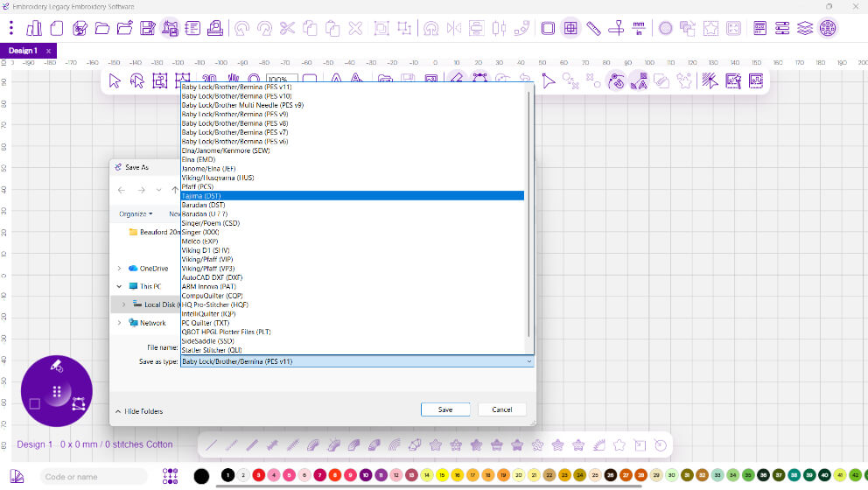Screen dimensions: 868x490
Task: Click the Back arrow in Save As
Action: [122, 190]
